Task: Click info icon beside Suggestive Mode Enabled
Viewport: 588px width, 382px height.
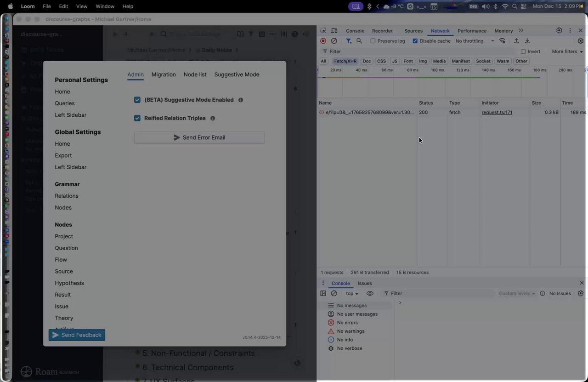Action: pyautogui.click(x=241, y=100)
